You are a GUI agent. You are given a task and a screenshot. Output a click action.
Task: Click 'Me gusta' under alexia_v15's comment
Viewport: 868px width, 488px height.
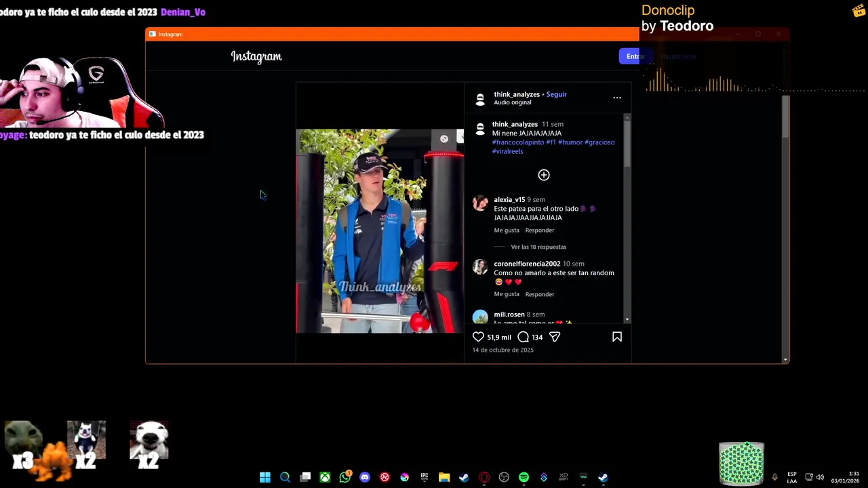tap(507, 230)
